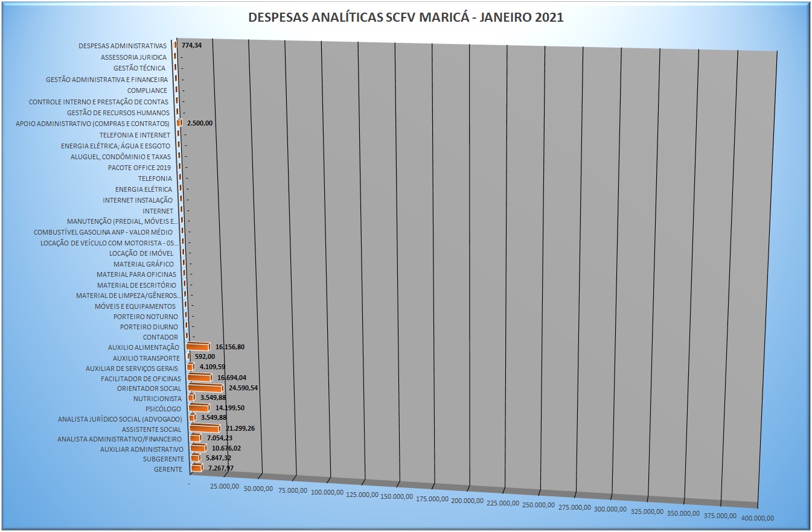Select the PSICÓLOGO orange bar
Image resolution: width=812 pixels, height=532 pixels.
click(199, 408)
